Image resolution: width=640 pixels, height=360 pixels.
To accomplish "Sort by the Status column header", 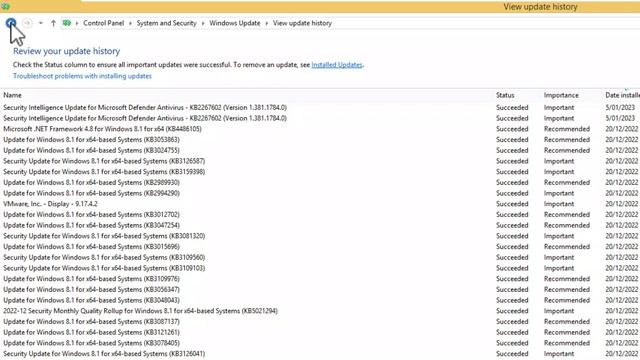I will coord(505,95).
